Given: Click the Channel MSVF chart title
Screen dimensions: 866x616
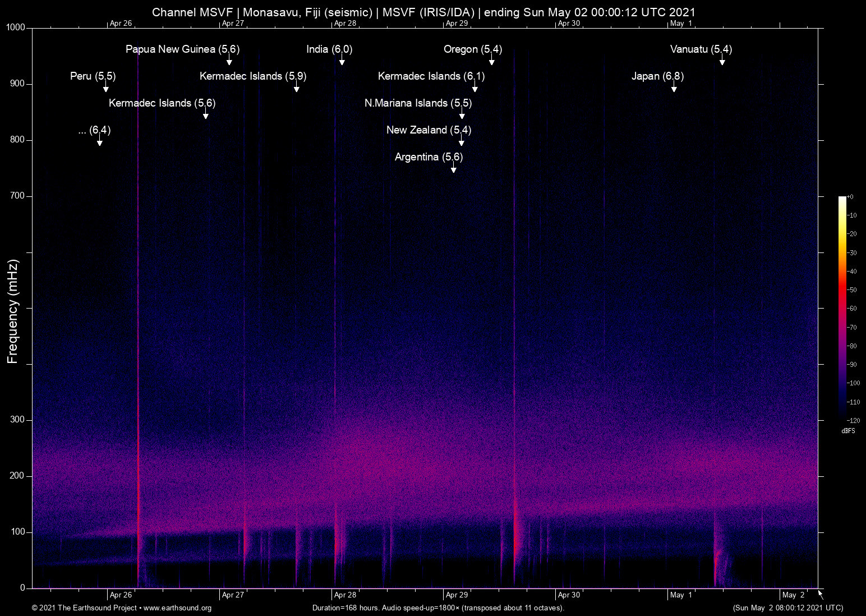Looking at the screenshot, I should [423, 12].
